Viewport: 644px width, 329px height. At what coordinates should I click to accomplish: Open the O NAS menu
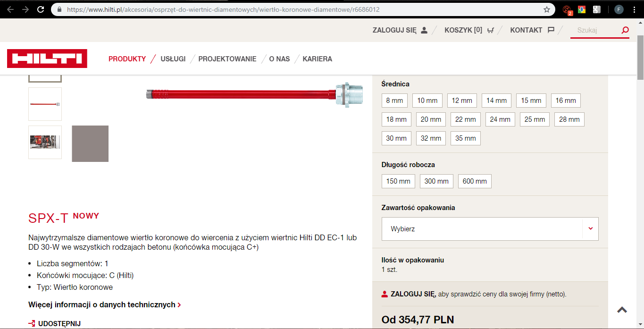(x=279, y=59)
